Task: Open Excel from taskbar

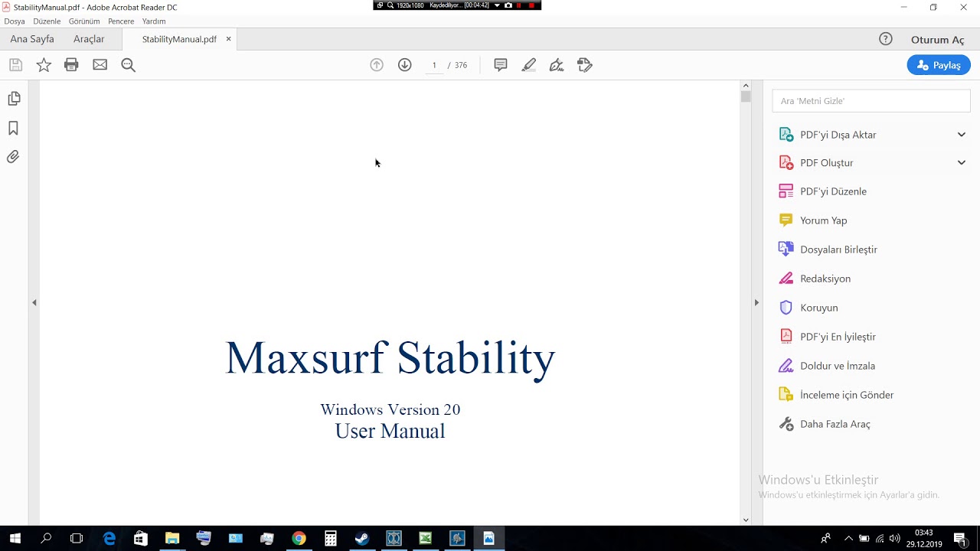Action: point(425,539)
